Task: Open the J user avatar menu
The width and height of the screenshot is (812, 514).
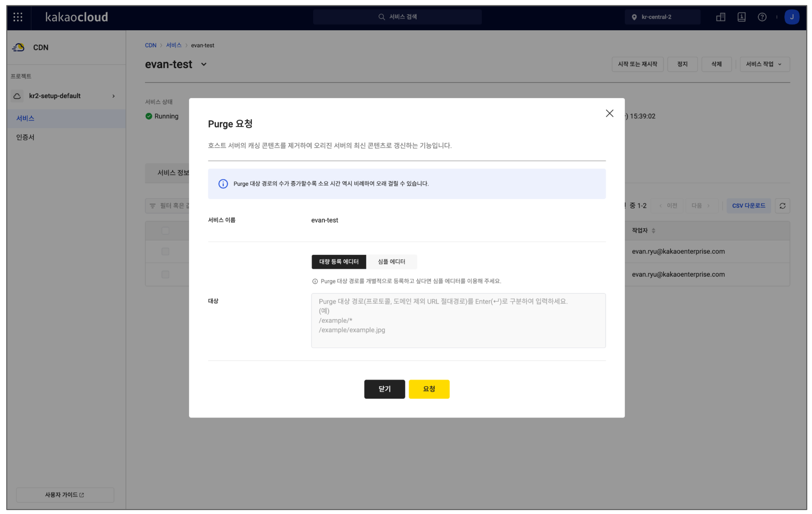Action: (791, 17)
